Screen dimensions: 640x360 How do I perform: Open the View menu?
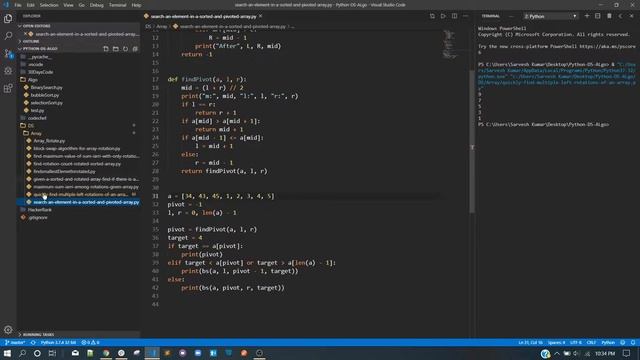coord(68,5)
